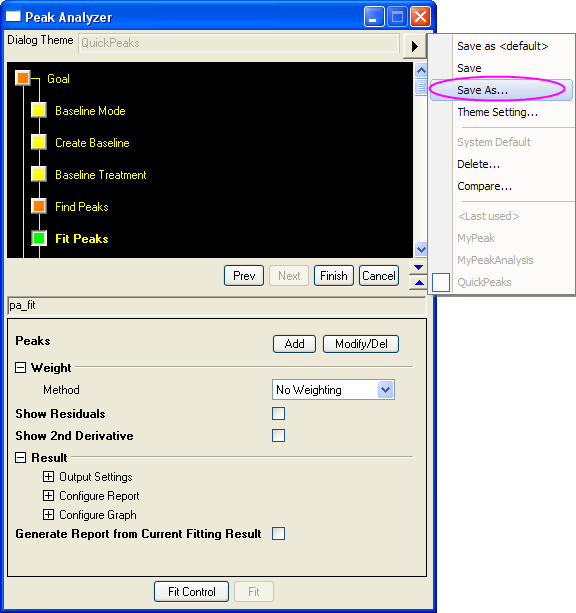This screenshot has width=576, height=613.
Task: Close the Peak Analyzer window
Action: tap(420, 17)
